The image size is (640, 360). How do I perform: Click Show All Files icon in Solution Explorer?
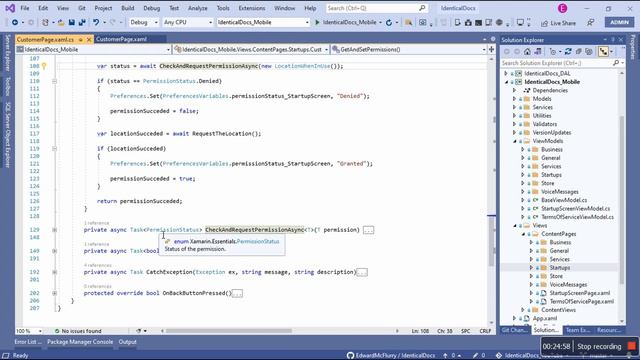coord(589,52)
